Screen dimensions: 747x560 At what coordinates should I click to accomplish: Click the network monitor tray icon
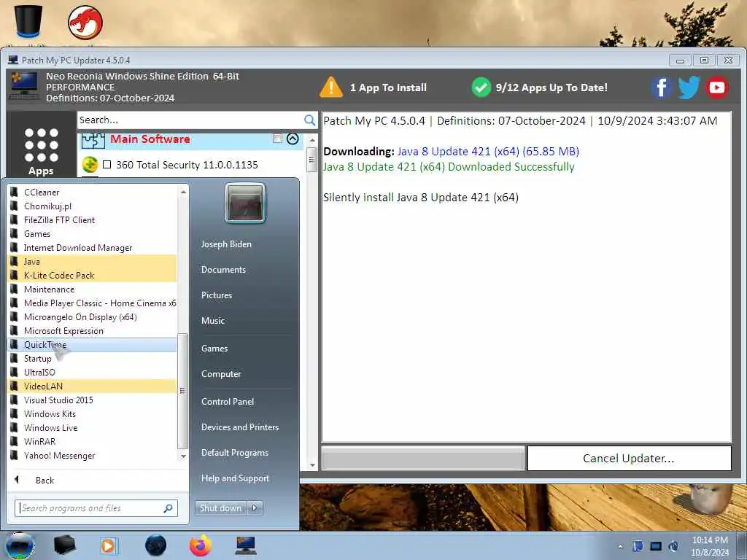click(x=656, y=546)
